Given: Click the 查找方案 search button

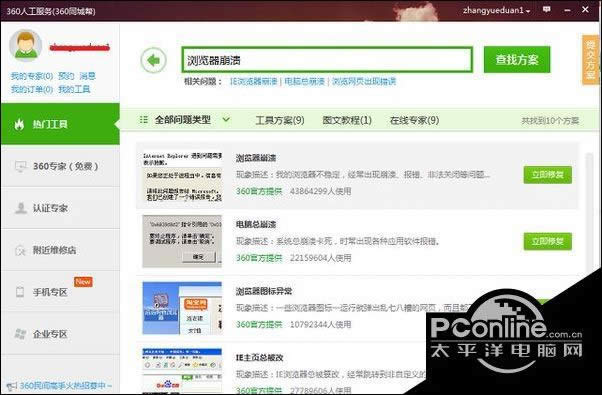Looking at the screenshot, I should [x=517, y=59].
